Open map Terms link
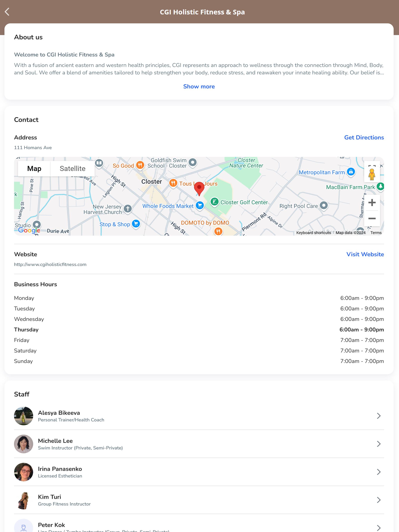The image size is (399, 532). [376, 233]
